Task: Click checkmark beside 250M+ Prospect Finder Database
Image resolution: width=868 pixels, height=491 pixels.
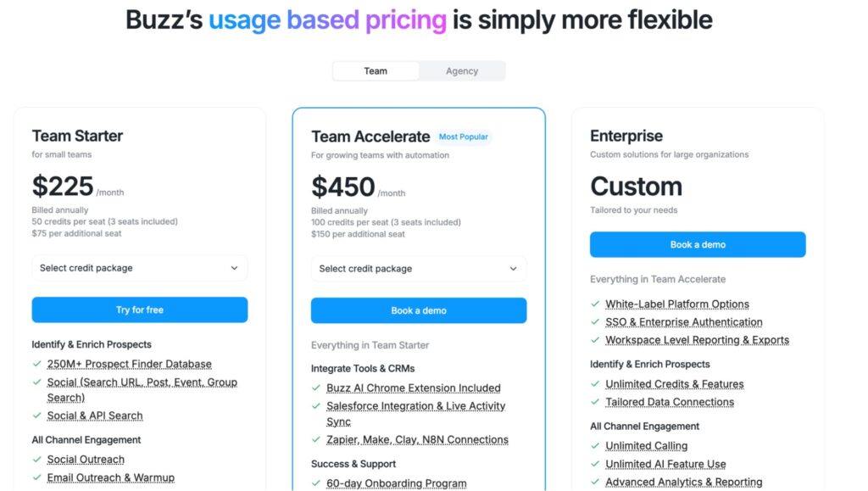Action: coord(37,364)
